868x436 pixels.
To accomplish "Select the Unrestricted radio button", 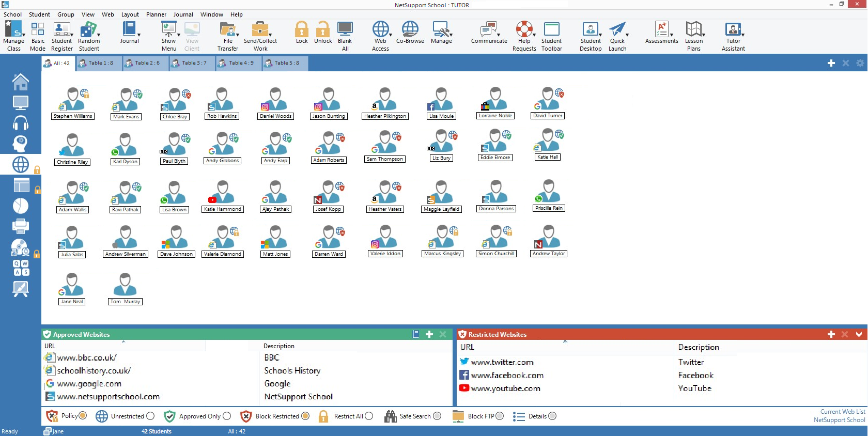I will [x=150, y=416].
